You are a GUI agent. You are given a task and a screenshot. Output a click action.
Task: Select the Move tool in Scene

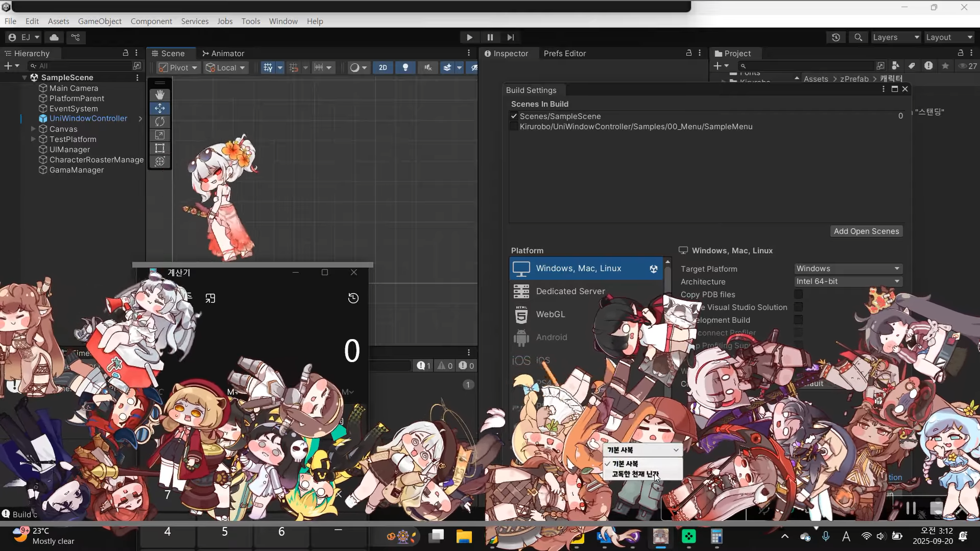[160, 108]
